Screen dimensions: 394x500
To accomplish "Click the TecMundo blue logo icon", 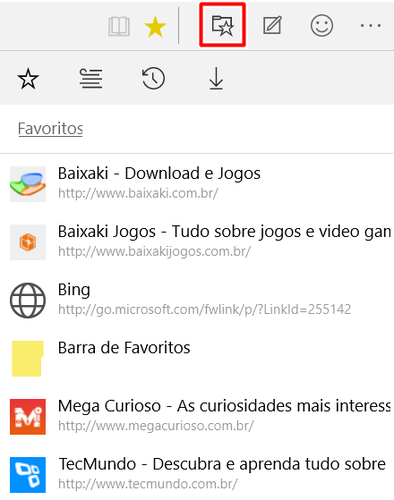I will (28, 475).
